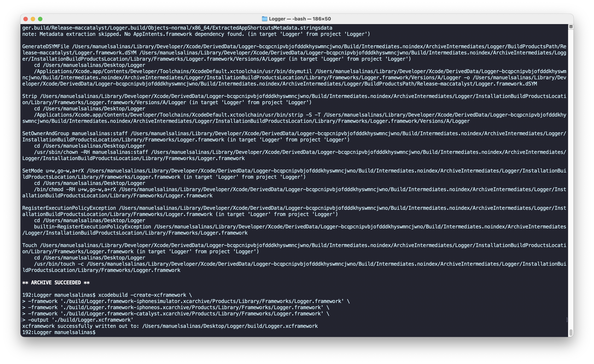The height and width of the screenshot is (364, 594).
Task: Click the 'Strip' log entry heading
Action: click(x=29, y=96)
